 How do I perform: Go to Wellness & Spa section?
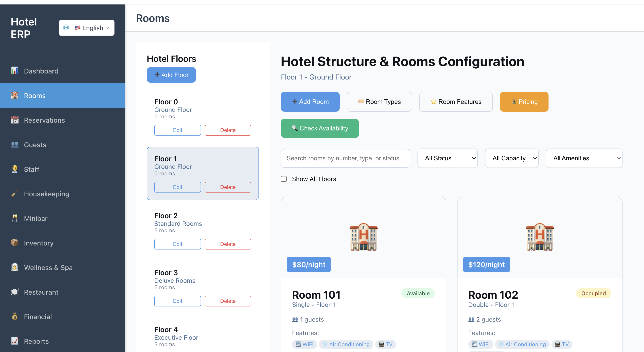point(48,267)
